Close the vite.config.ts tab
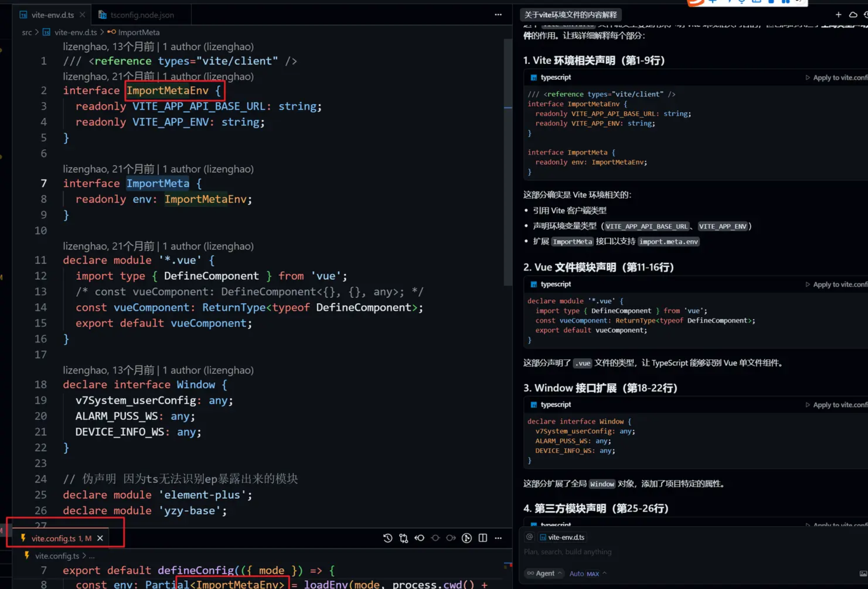 pos(100,538)
